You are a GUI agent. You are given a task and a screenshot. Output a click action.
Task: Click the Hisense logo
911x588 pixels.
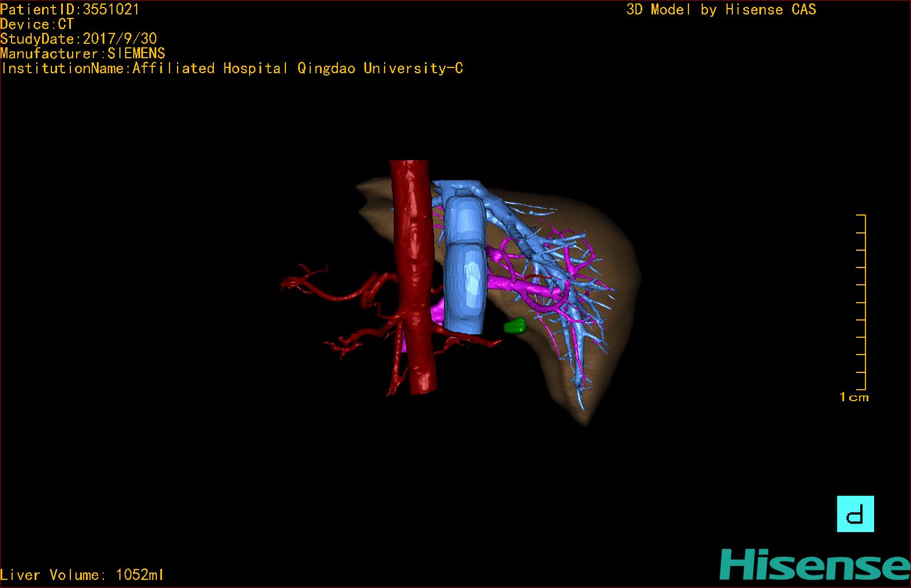click(815, 564)
